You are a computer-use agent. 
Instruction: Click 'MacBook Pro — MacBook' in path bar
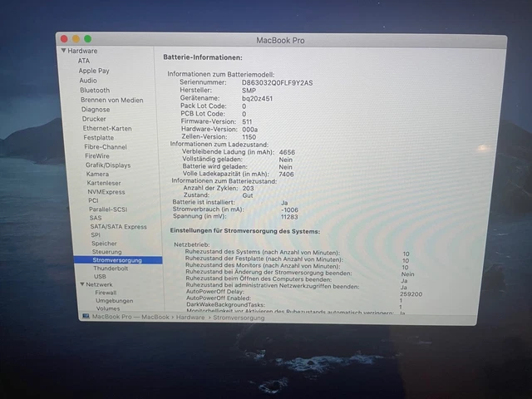(131, 317)
